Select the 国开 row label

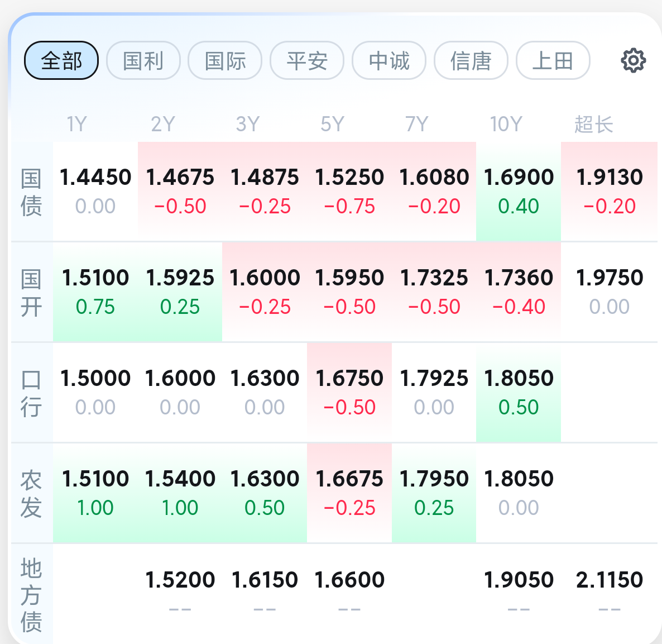[x=31, y=293]
